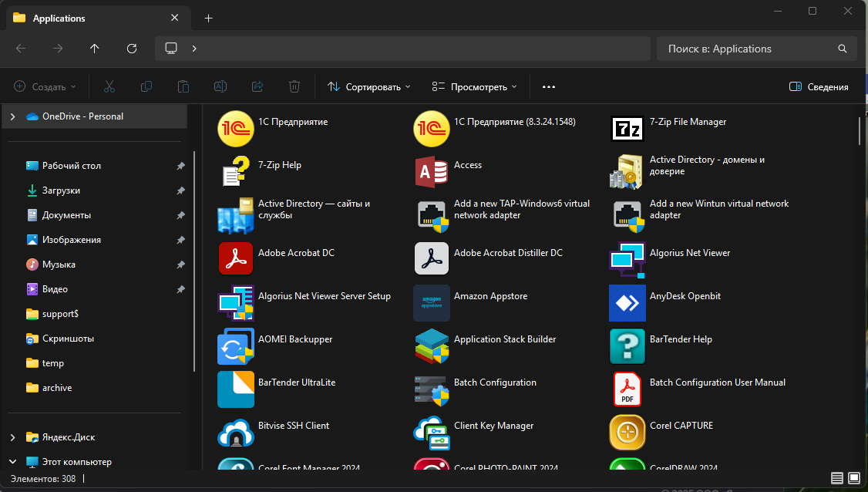Image resolution: width=868 pixels, height=492 pixels.
Task: Launch Bitvise SSH Client icon
Action: point(236,432)
